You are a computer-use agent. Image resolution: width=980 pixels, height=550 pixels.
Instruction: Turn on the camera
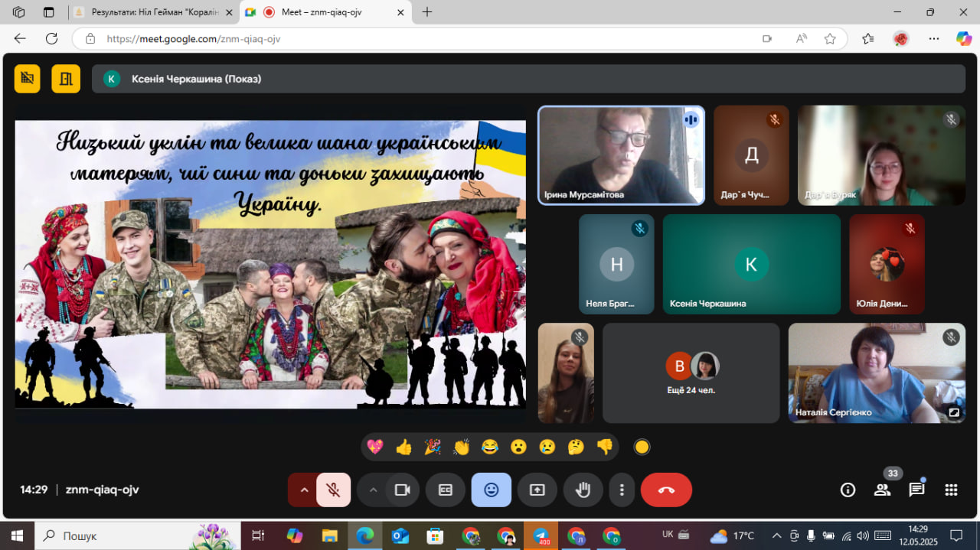pos(403,490)
